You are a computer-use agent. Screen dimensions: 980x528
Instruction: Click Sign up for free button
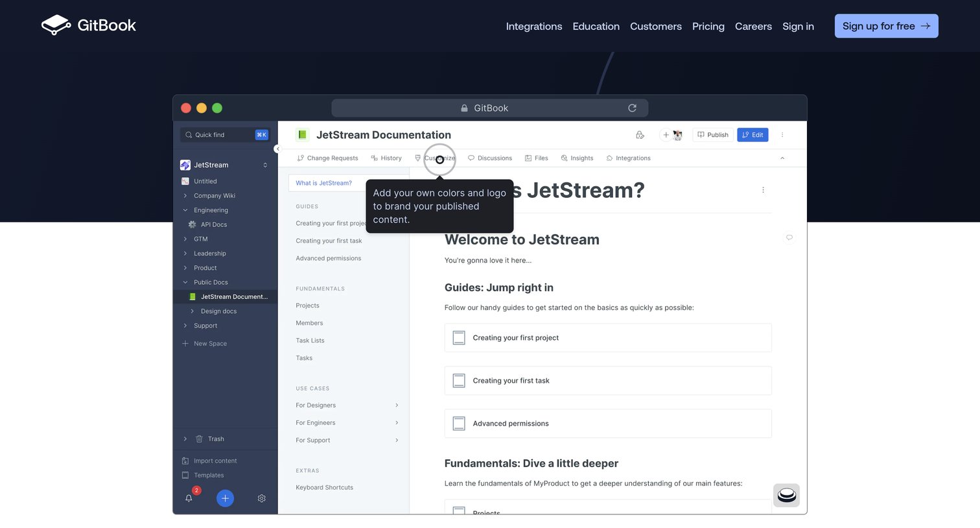pyautogui.click(x=886, y=26)
